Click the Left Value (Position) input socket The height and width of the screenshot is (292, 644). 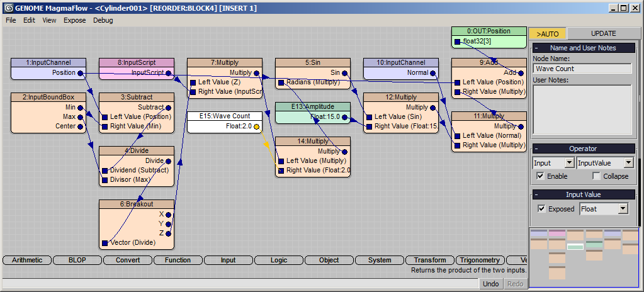[x=458, y=82]
